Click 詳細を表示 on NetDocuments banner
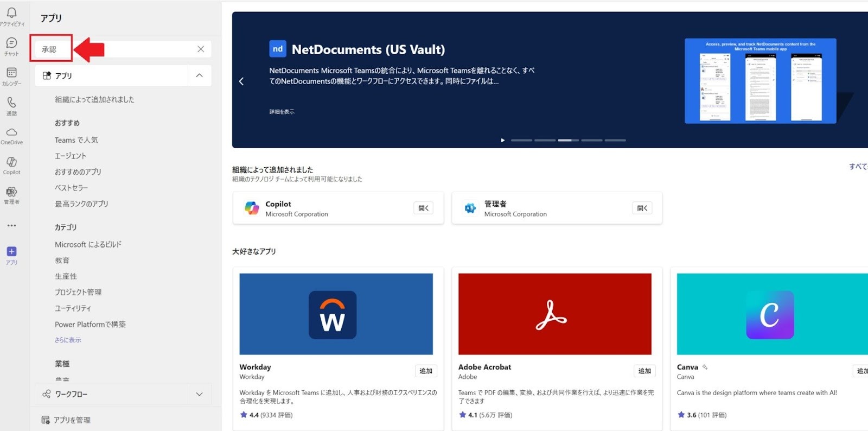This screenshot has height=431, width=868. (282, 112)
